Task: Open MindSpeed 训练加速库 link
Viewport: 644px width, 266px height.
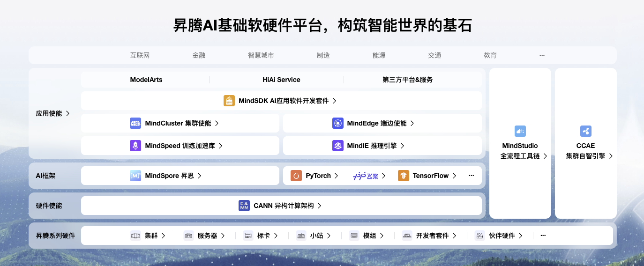Action: (x=180, y=146)
